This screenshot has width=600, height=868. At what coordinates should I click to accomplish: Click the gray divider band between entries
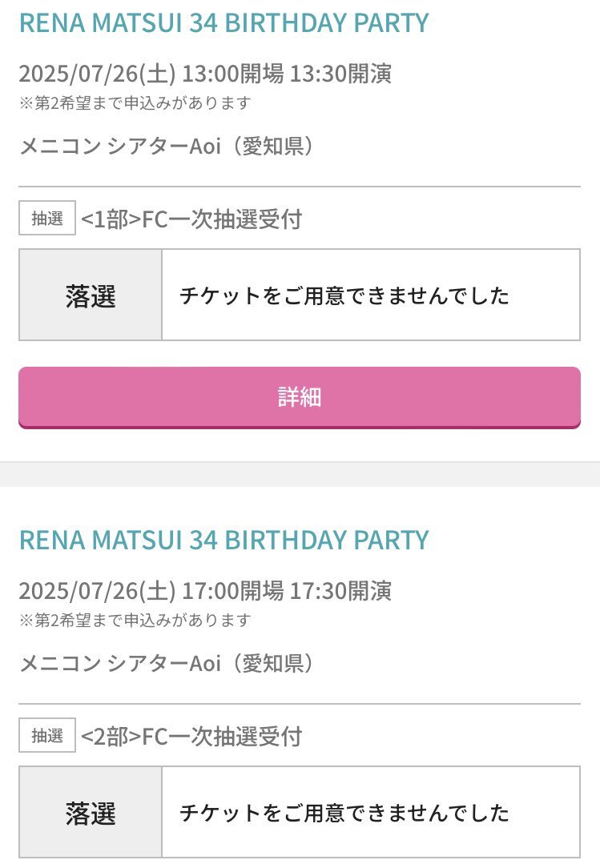coord(300,474)
